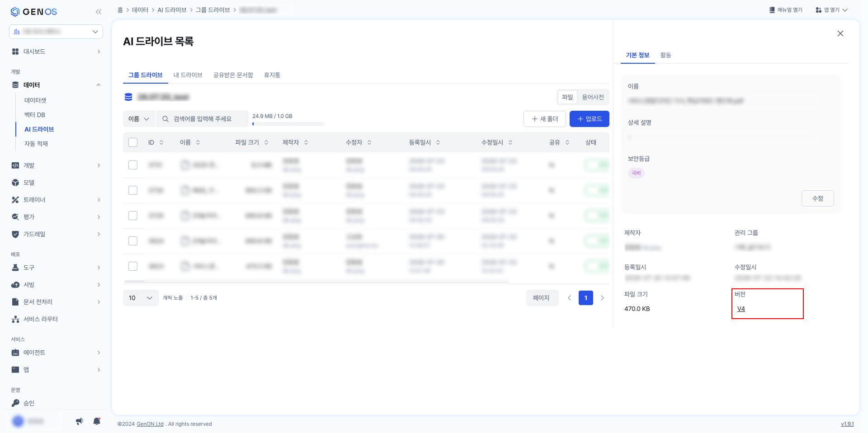Check the first file row checkbox
Image resolution: width=868 pixels, height=433 pixels.
pyautogui.click(x=133, y=165)
